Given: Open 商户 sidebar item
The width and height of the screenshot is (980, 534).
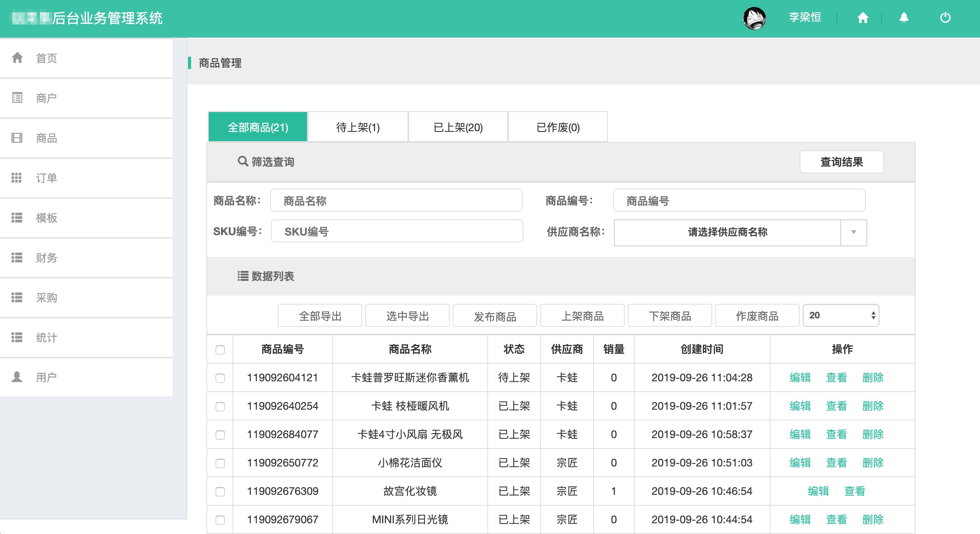Looking at the screenshot, I should pos(86,98).
